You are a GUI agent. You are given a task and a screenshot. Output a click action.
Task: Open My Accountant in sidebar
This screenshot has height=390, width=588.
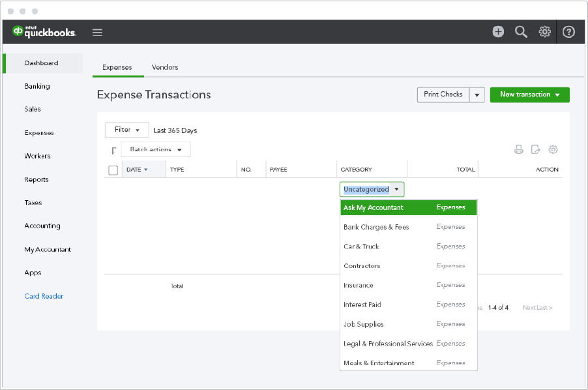(x=48, y=249)
